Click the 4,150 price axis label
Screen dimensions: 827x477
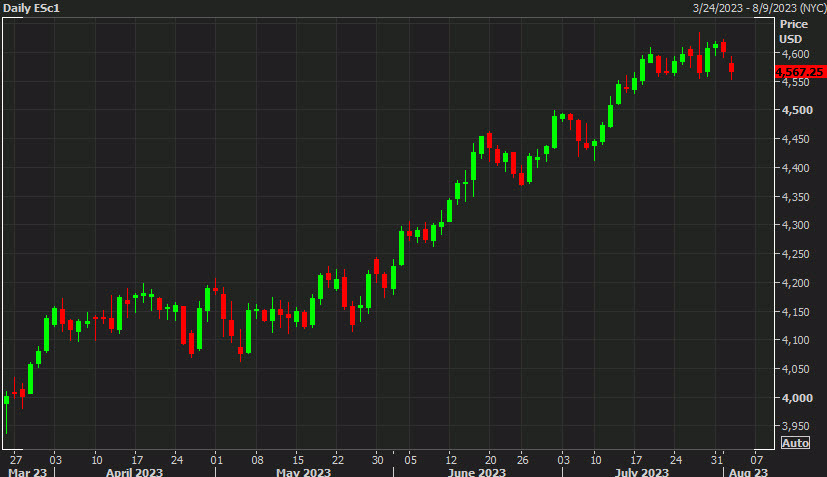[795, 312]
